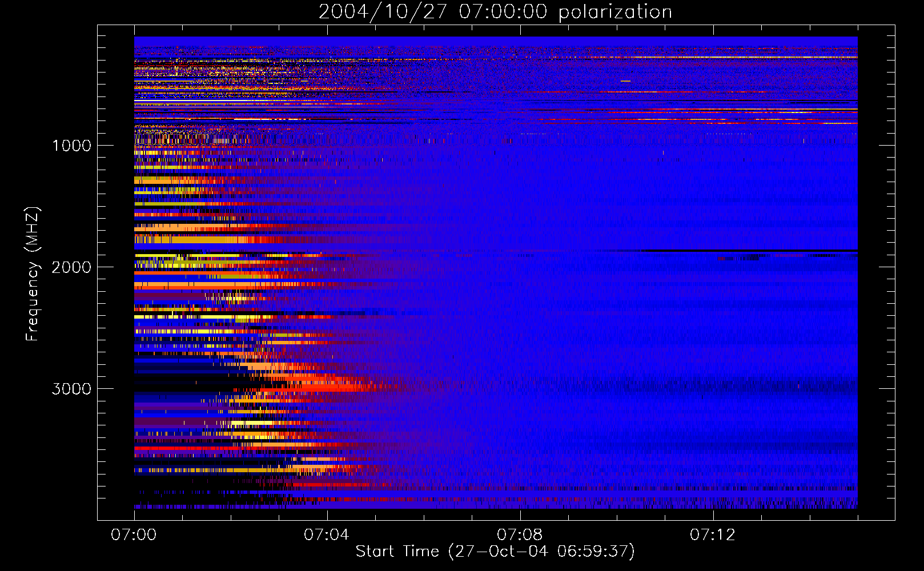Click the 07:12 time tick label
This screenshot has height=571, width=924.
coord(713,535)
